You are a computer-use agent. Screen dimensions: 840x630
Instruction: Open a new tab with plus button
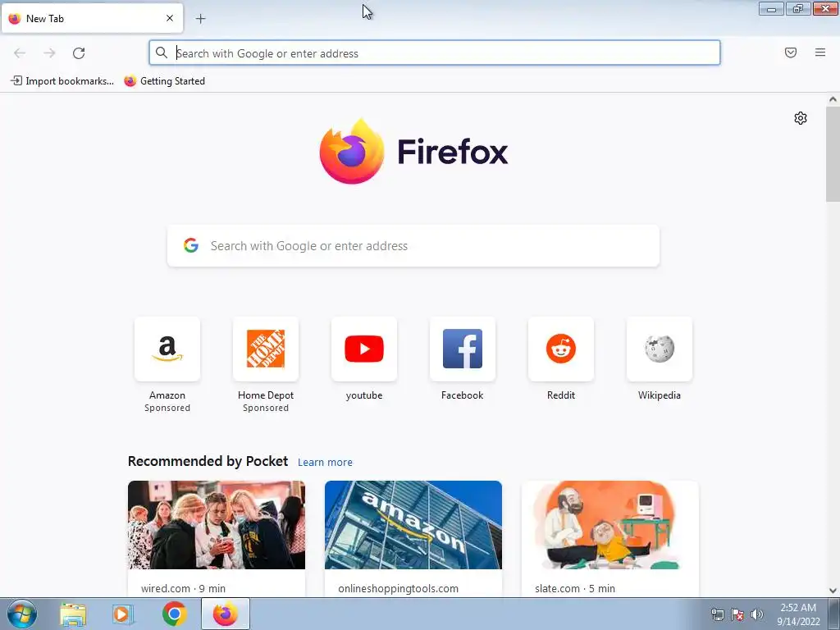200,19
